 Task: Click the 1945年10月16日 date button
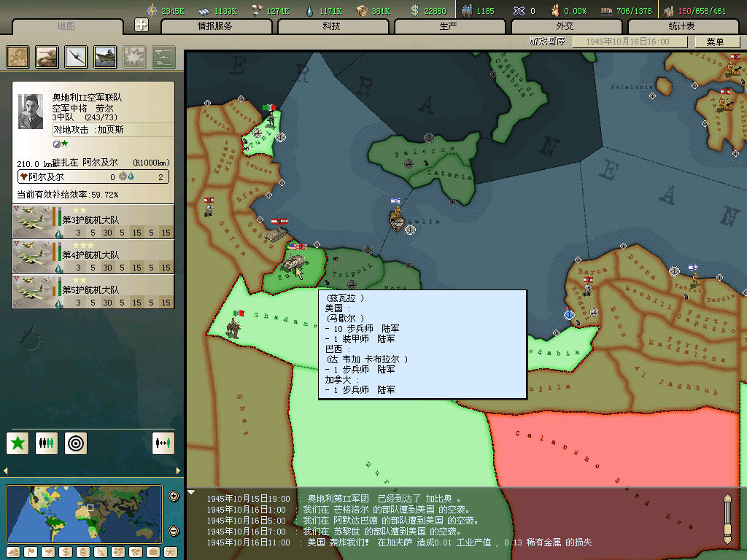tap(630, 42)
